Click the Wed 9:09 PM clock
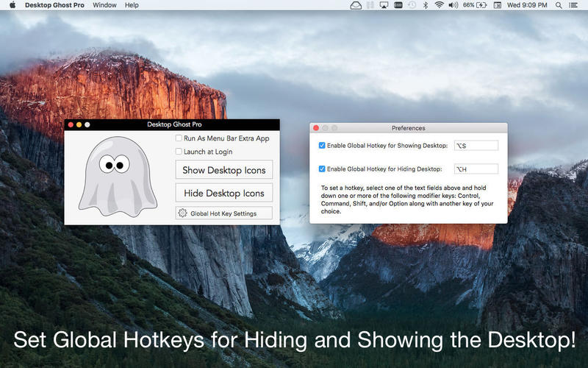The height and width of the screenshot is (368, 588). [527, 5]
